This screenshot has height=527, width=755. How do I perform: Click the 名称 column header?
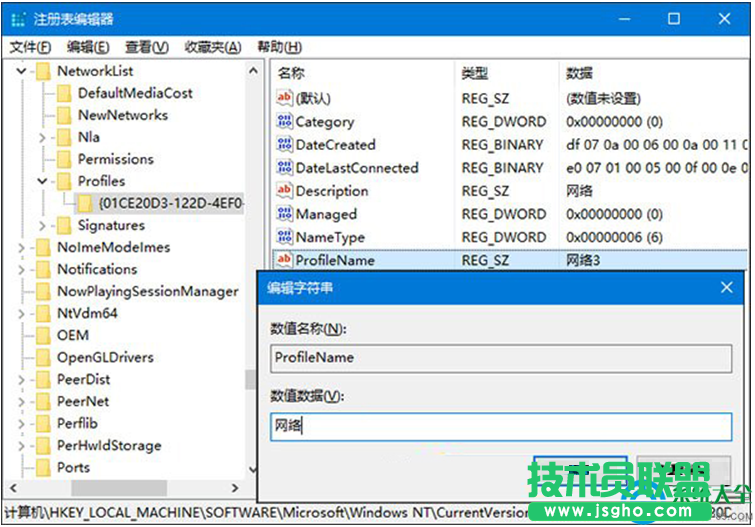[292, 73]
